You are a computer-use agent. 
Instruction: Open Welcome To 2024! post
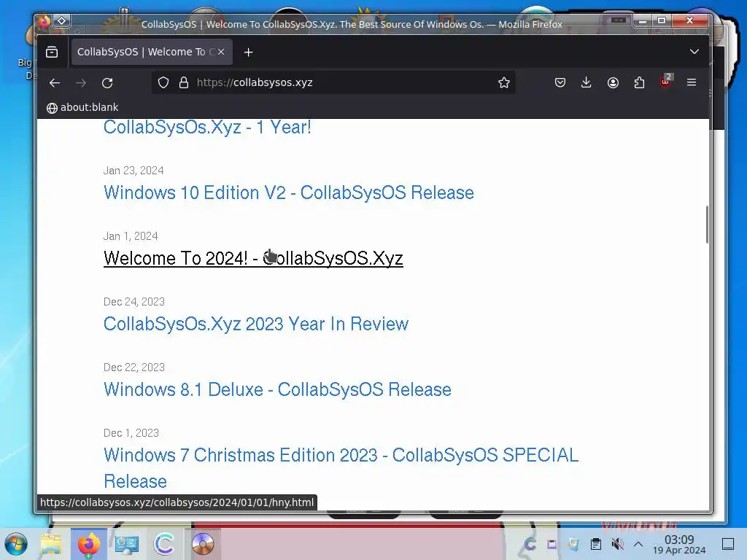[253, 259]
